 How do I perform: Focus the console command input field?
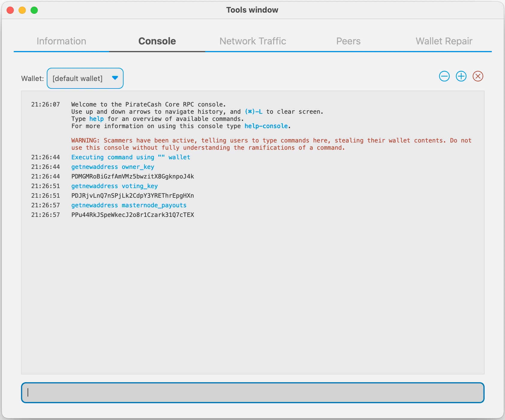[253, 393]
